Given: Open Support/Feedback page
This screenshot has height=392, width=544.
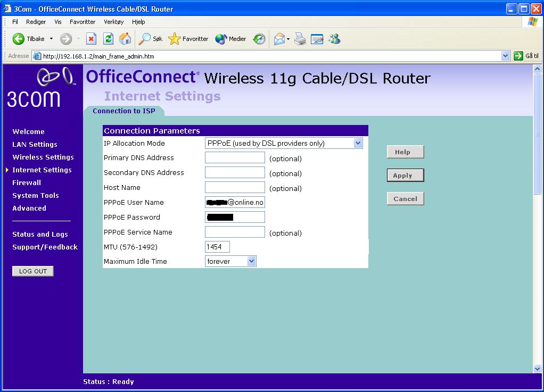Looking at the screenshot, I should pos(45,247).
